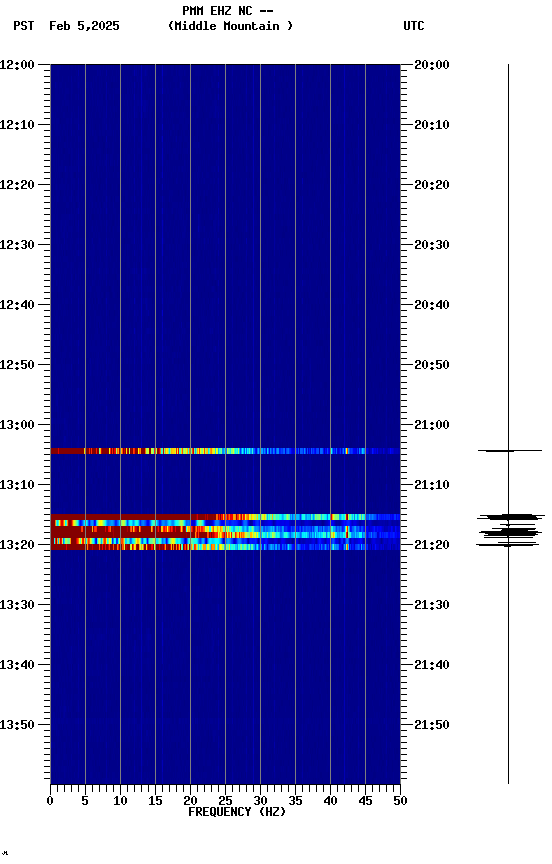The width and height of the screenshot is (552, 864).
Task: Click the thin spectrogram event band near 13:04
Action: (x=225, y=451)
